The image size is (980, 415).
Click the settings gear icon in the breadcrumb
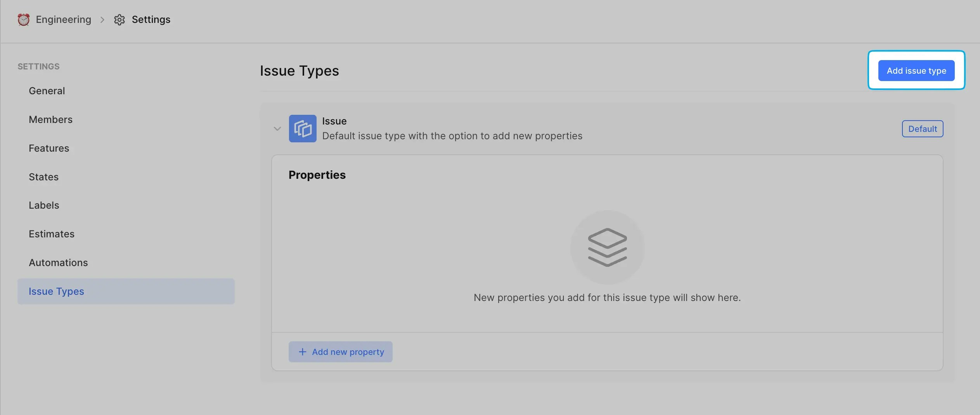(119, 19)
